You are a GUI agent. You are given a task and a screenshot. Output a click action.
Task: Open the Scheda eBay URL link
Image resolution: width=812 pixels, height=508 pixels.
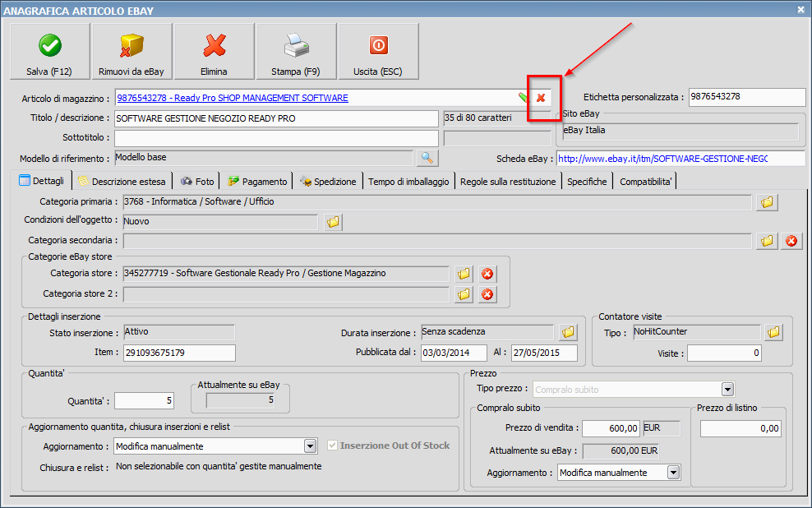pyautogui.click(x=663, y=159)
